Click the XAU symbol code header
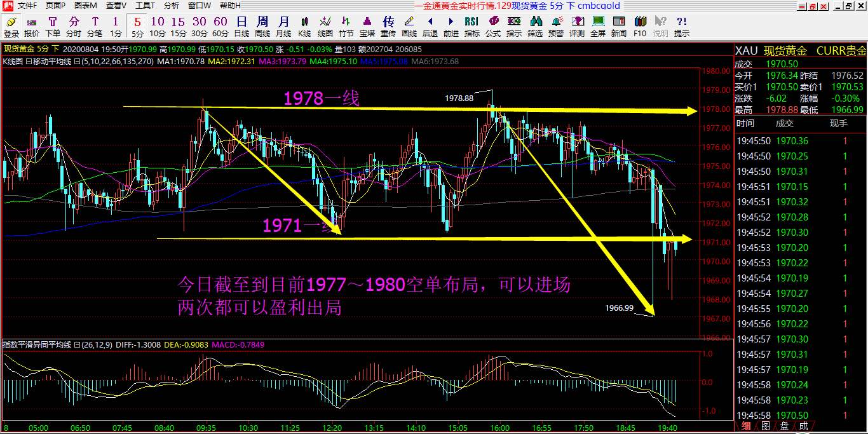The height and width of the screenshot is (434, 868). (745, 51)
